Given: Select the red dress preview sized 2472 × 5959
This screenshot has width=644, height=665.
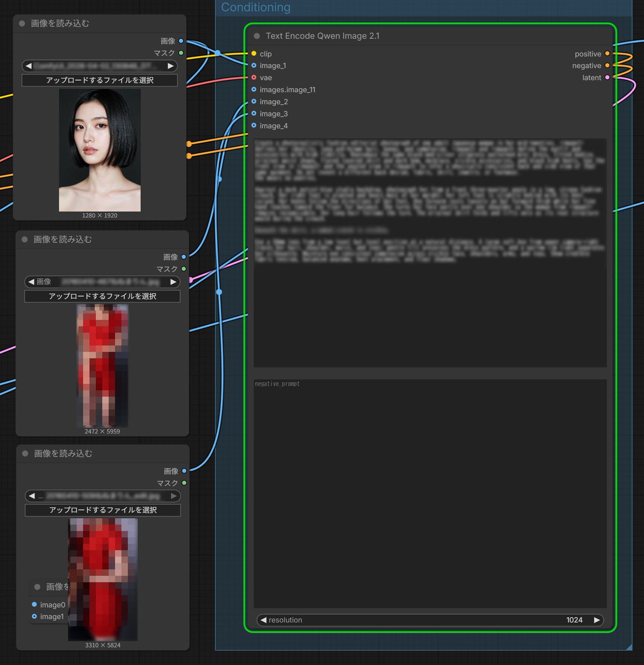Looking at the screenshot, I should (102, 366).
